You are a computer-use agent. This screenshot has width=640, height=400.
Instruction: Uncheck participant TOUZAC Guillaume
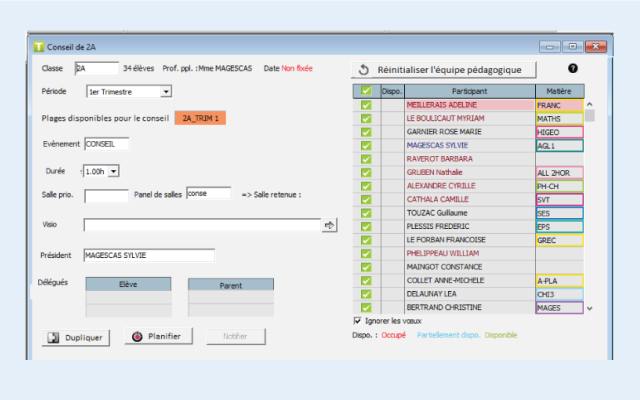pyautogui.click(x=366, y=213)
